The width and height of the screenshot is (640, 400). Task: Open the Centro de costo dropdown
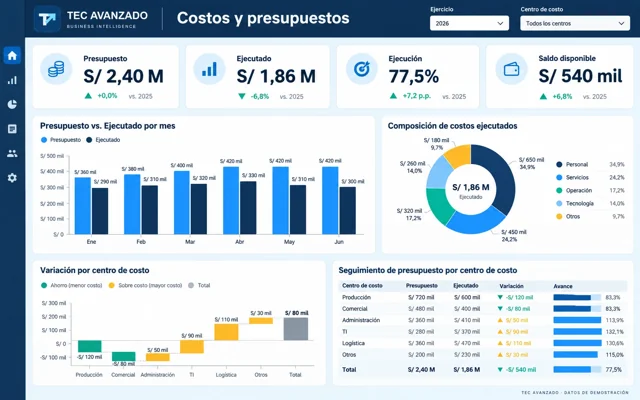(x=575, y=23)
